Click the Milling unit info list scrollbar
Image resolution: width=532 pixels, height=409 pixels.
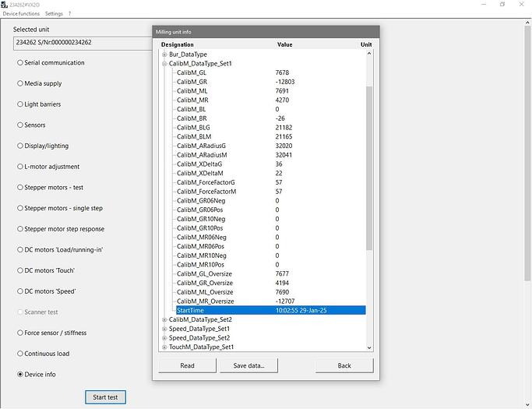(x=370, y=171)
